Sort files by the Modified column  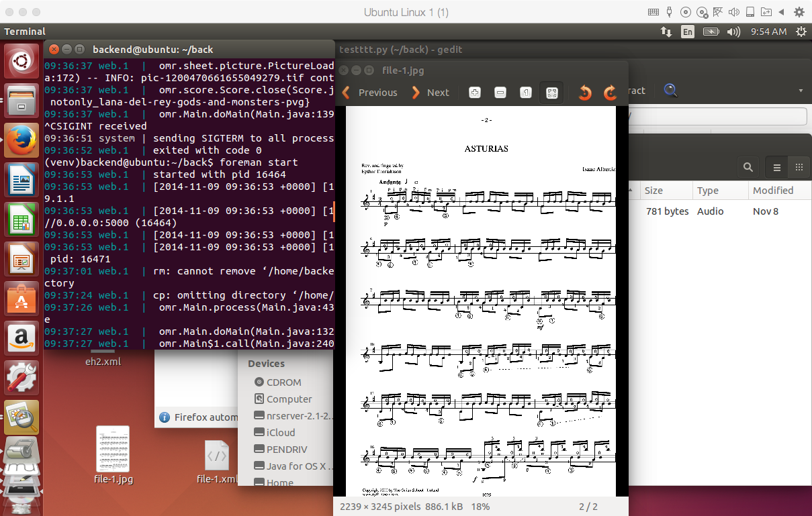(x=780, y=191)
